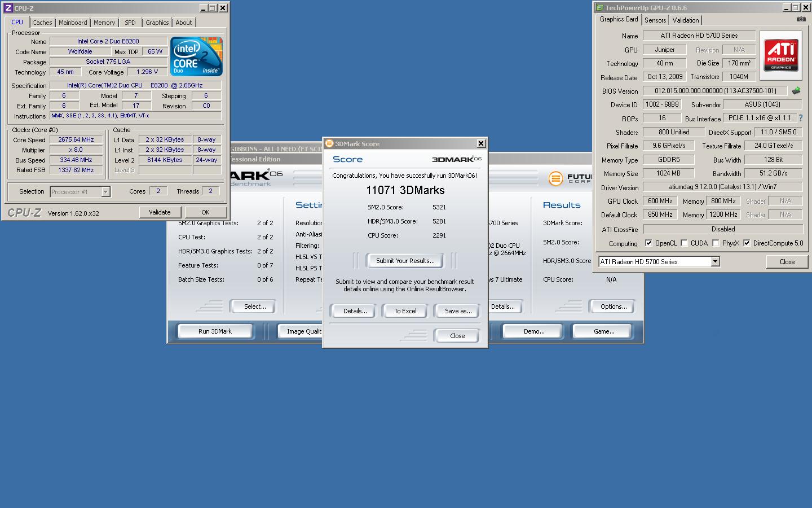Click the GPU-Z Name field ATI Radeon HD 5700 Series
Viewport: 812px width, 508px height.
coord(699,36)
